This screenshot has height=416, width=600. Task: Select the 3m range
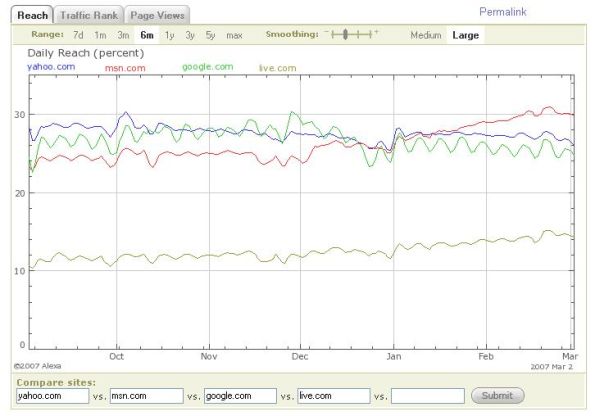click(123, 35)
